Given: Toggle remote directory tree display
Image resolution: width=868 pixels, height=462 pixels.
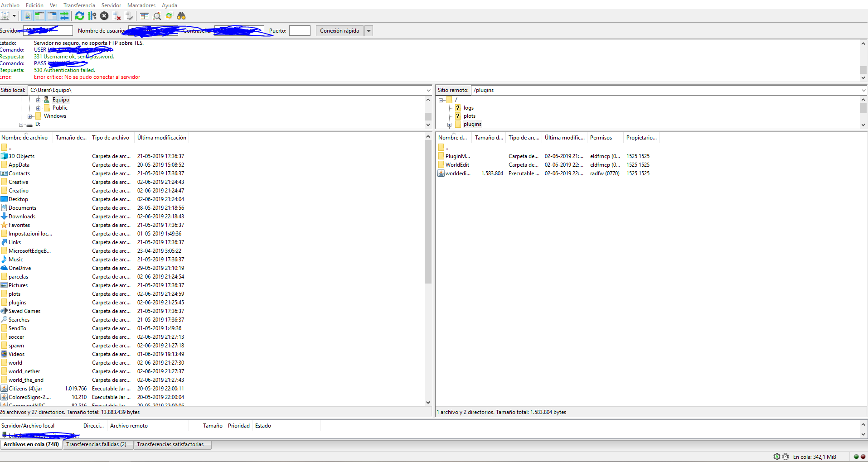Looking at the screenshot, I should point(52,16).
